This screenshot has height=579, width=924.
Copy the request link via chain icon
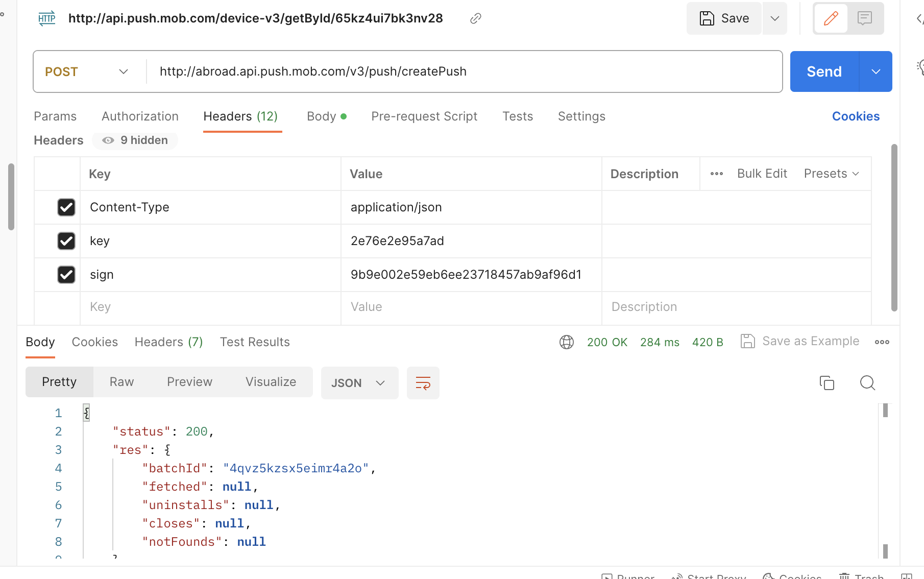pos(475,19)
